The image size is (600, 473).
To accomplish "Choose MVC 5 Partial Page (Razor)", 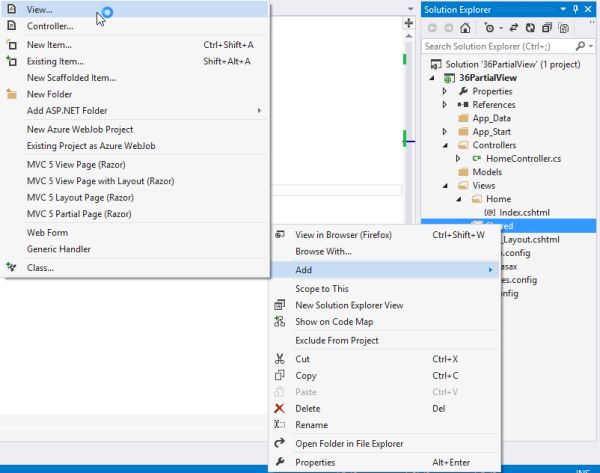I will click(x=135, y=214).
